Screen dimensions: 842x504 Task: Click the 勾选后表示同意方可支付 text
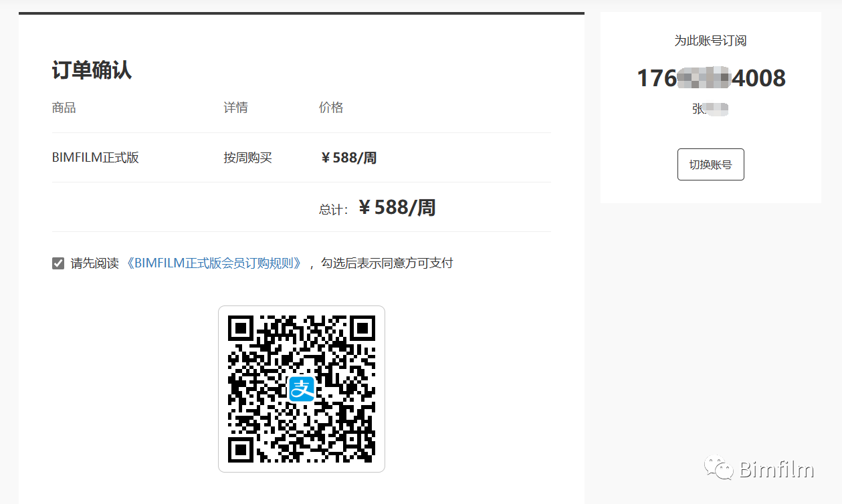click(x=387, y=263)
